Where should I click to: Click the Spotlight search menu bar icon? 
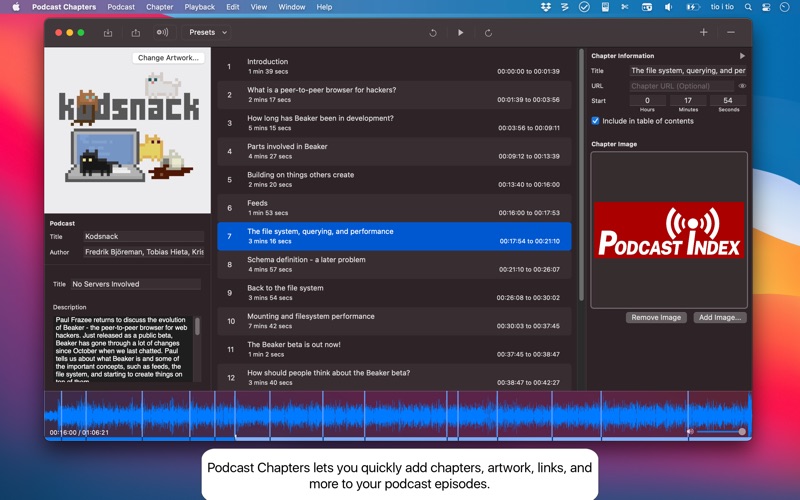point(748,7)
